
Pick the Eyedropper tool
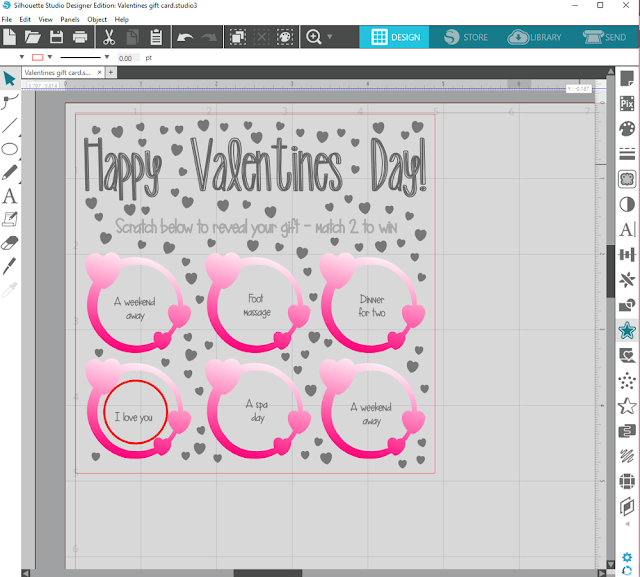[x=9, y=290]
